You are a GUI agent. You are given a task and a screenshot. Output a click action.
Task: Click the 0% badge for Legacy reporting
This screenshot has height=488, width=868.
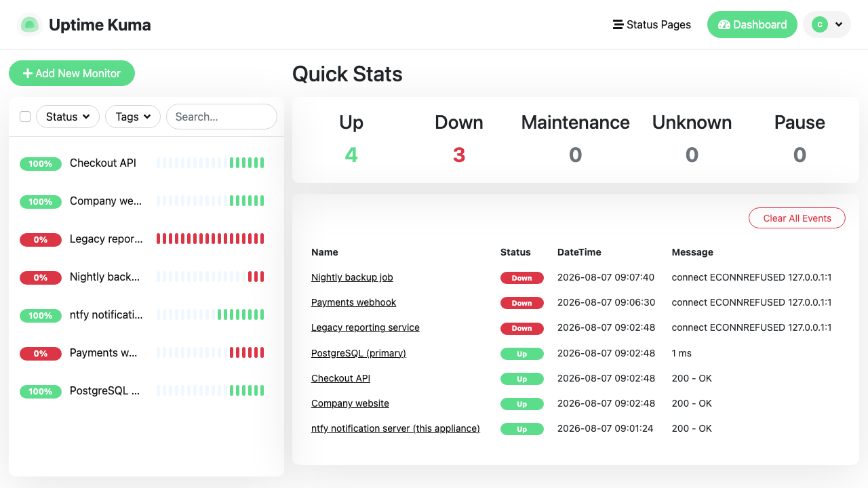click(x=41, y=239)
